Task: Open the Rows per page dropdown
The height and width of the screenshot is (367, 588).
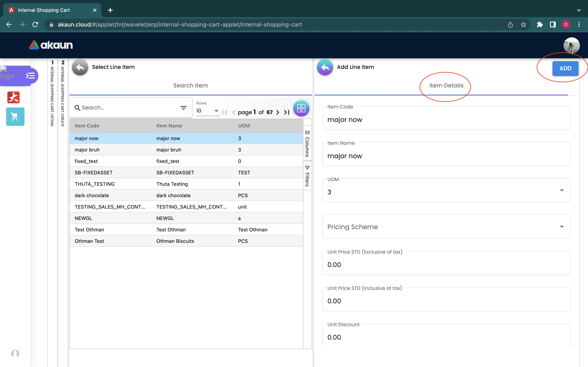Action: coord(207,111)
